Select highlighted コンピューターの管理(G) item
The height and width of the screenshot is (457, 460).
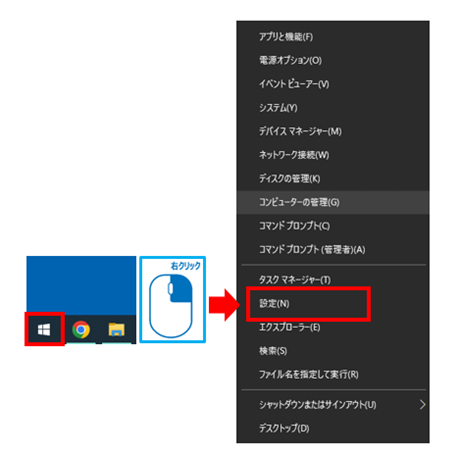333,202
